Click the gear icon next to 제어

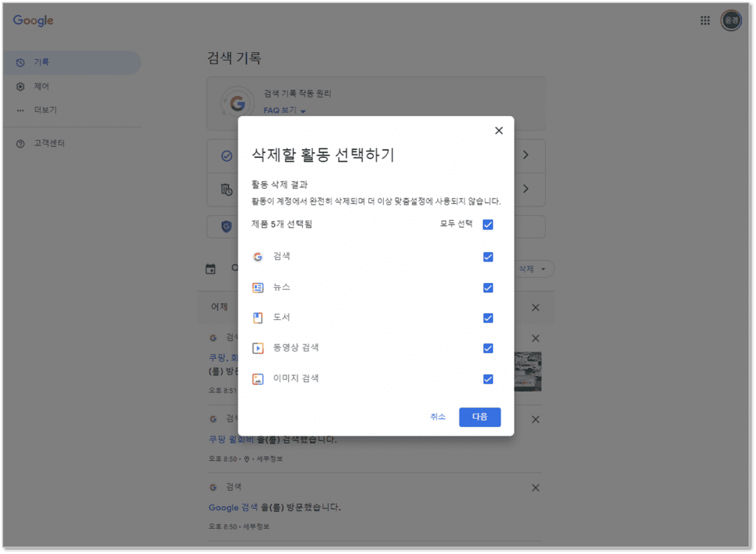pos(20,87)
